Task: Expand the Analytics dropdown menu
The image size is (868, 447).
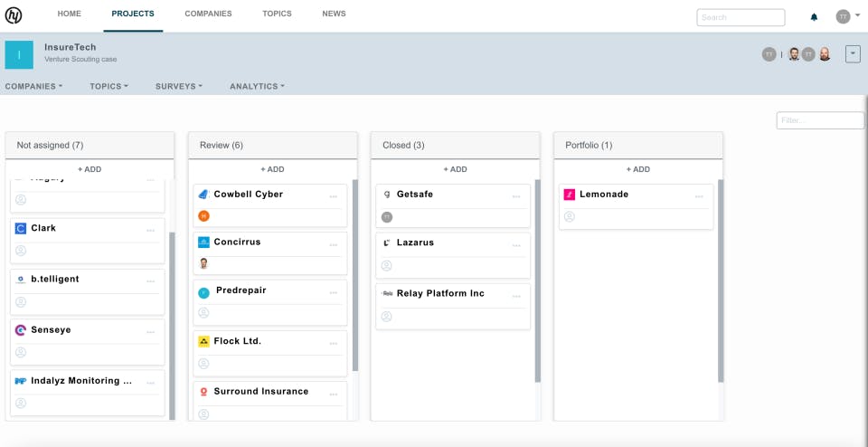Action: (257, 87)
